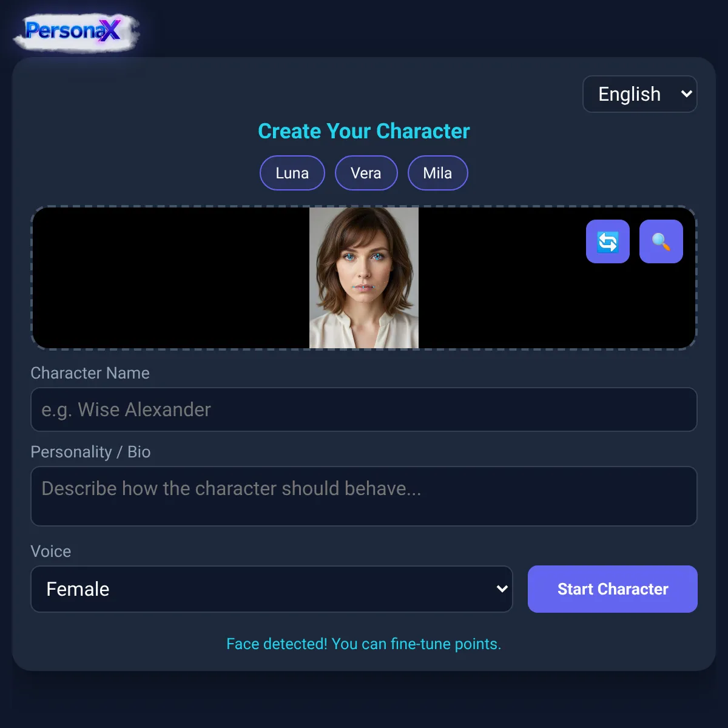Image resolution: width=728 pixels, height=728 pixels.
Task: Click the Character Name input field
Action: [364, 409]
